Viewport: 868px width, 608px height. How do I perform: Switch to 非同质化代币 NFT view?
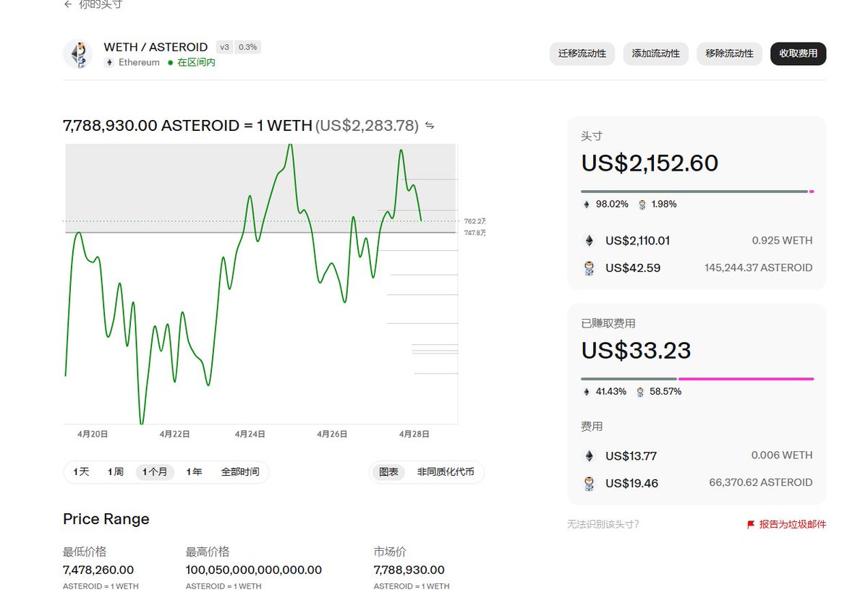point(446,472)
